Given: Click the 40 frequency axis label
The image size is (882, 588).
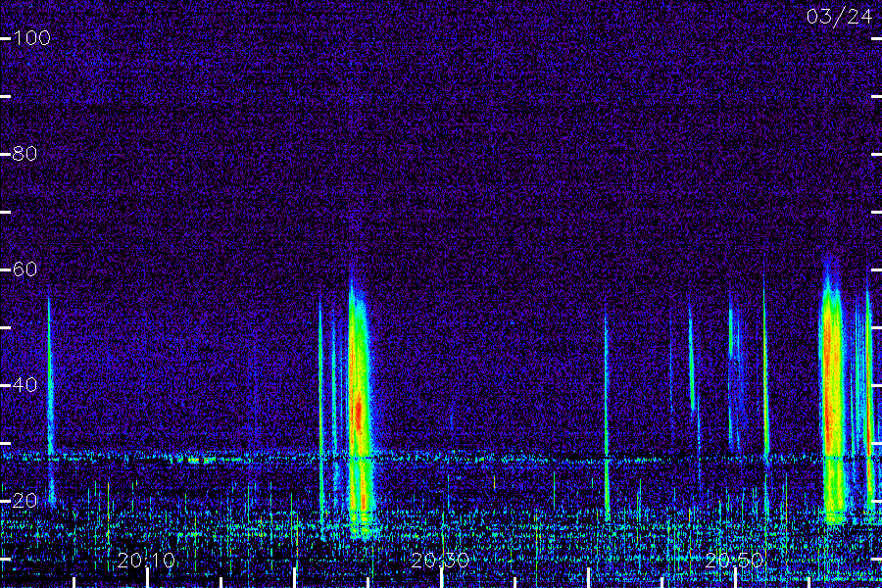Looking at the screenshot, I should [x=24, y=385].
